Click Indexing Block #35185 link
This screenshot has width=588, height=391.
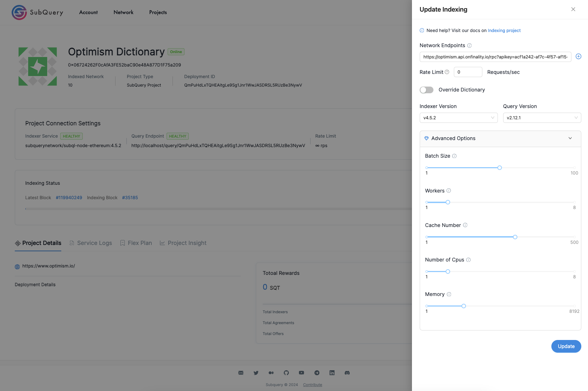coord(130,198)
